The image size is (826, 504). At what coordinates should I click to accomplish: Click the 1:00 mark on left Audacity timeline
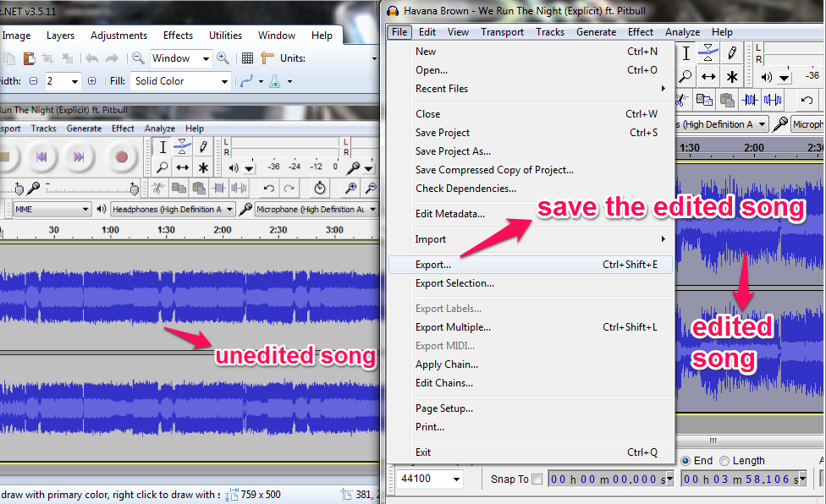[110, 230]
